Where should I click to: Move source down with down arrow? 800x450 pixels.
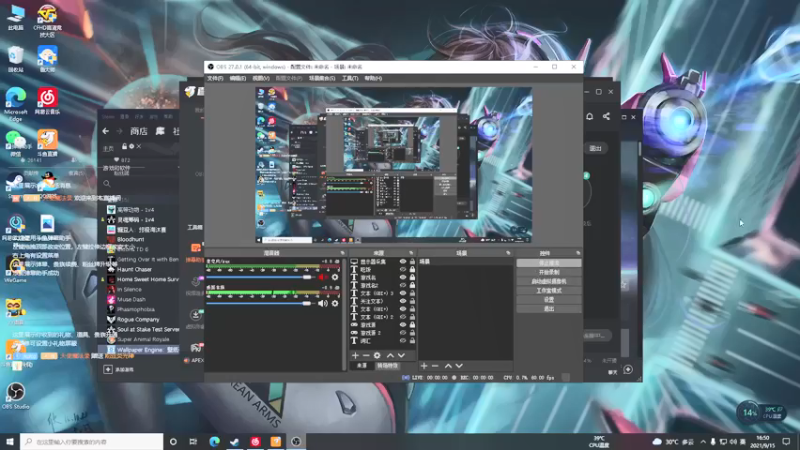click(402, 355)
